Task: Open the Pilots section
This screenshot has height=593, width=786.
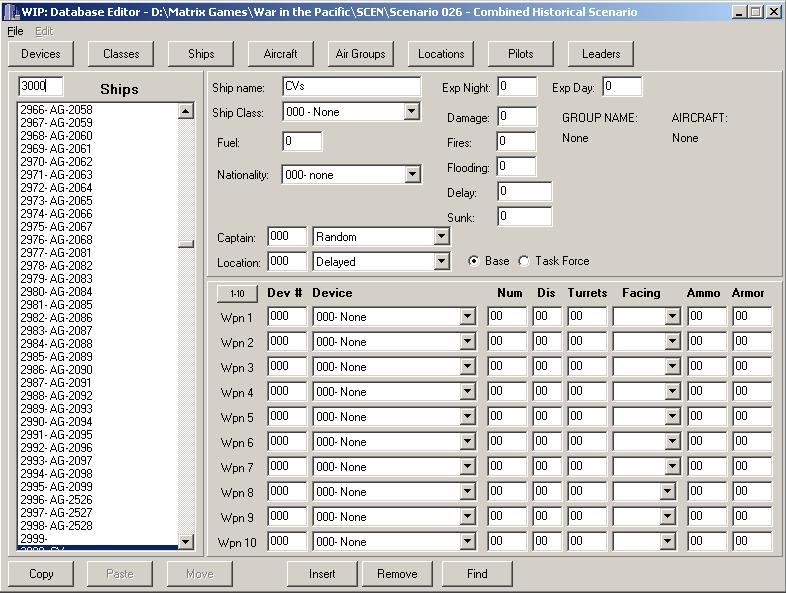Action: tap(521, 54)
